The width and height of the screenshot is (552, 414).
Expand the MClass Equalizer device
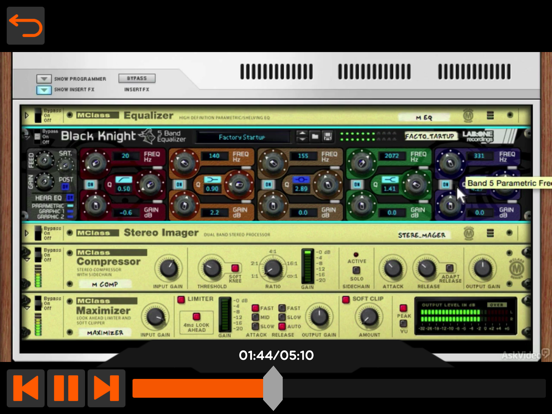pos(26,115)
